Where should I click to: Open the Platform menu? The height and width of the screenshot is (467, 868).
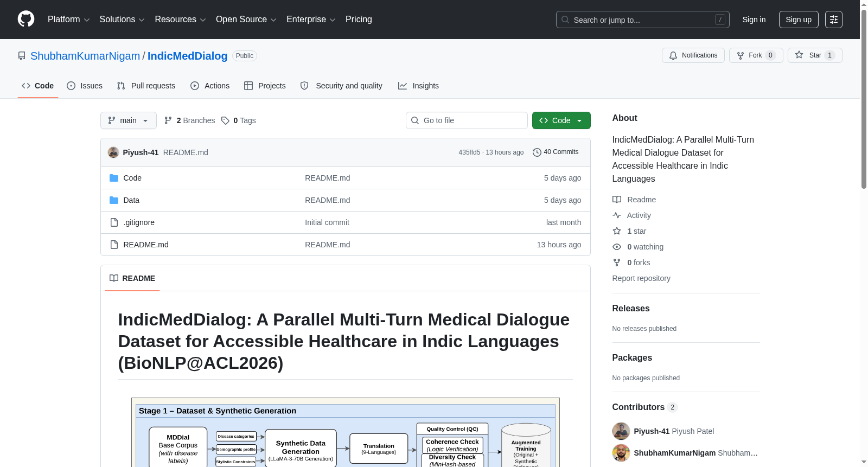(x=68, y=20)
